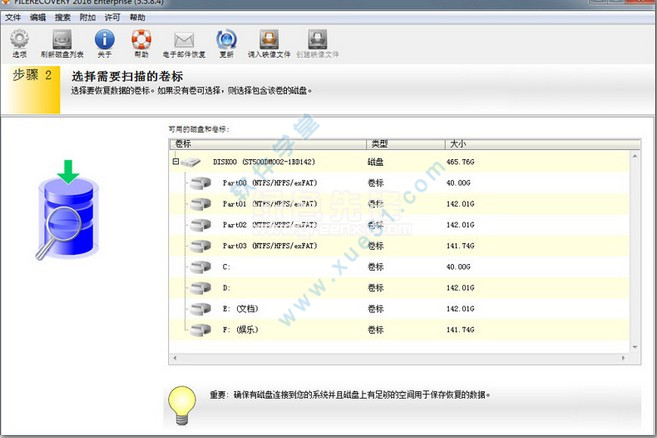Click the C: drive icon
This screenshot has width=657, height=438.
200,267
